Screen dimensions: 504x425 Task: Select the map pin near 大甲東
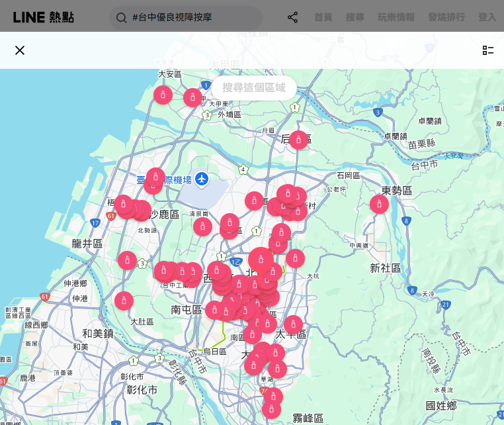[193, 97]
